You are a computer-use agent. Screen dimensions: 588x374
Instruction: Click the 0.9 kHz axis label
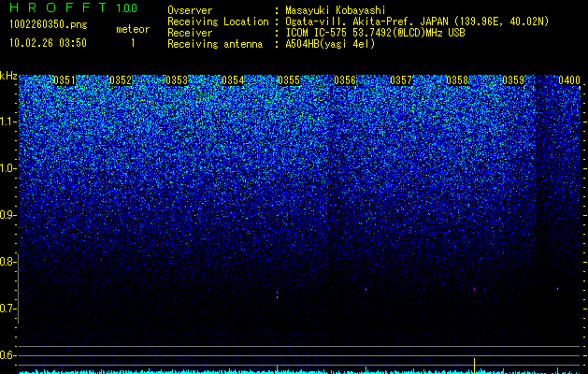click(7, 215)
